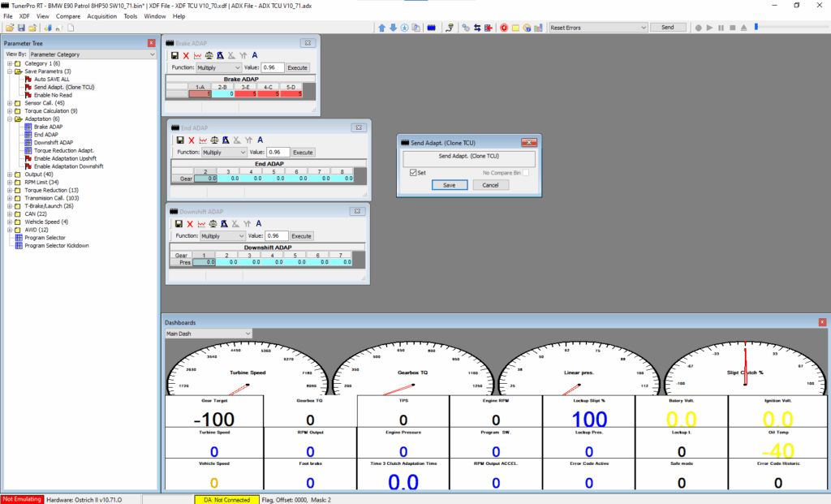Click Execute in Downshift ADAP window
Image resolution: width=831 pixels, height=504 pixels.
click(301, 236)
